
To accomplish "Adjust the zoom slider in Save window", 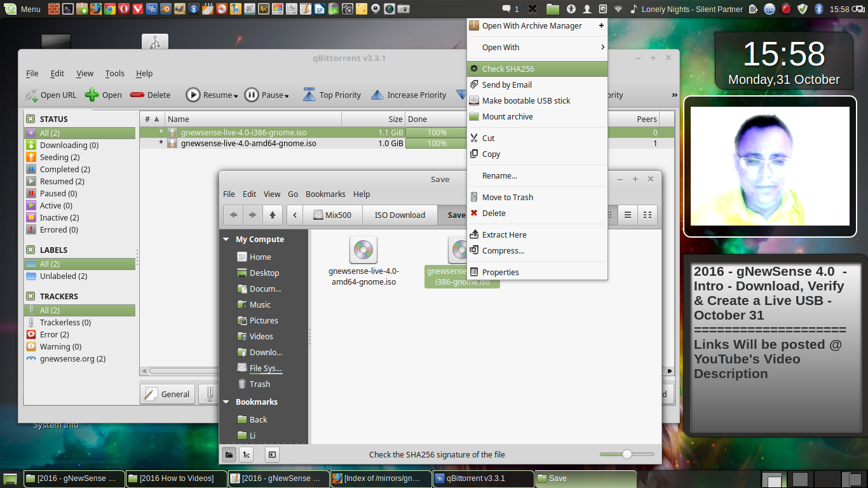I will [x=627, y=454].
